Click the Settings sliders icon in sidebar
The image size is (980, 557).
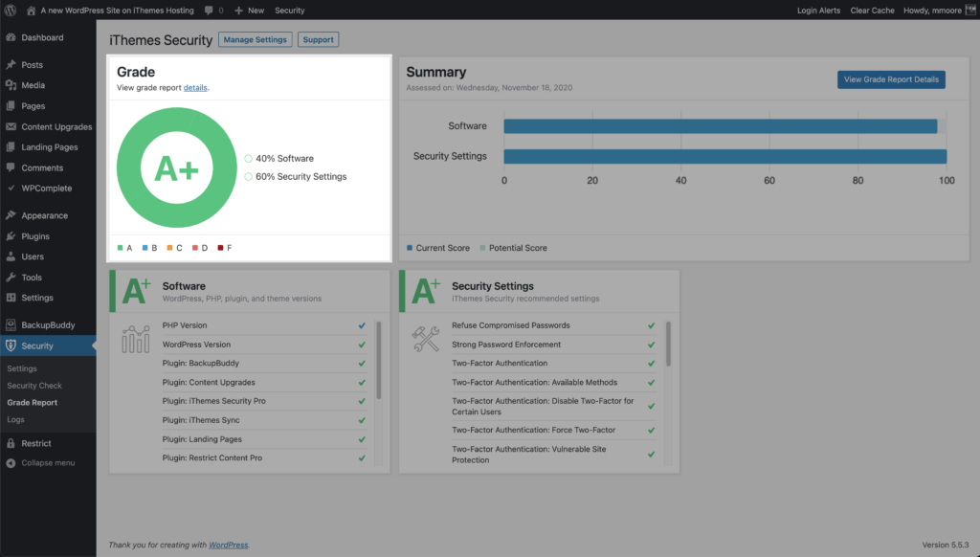[x=11, y=298]
